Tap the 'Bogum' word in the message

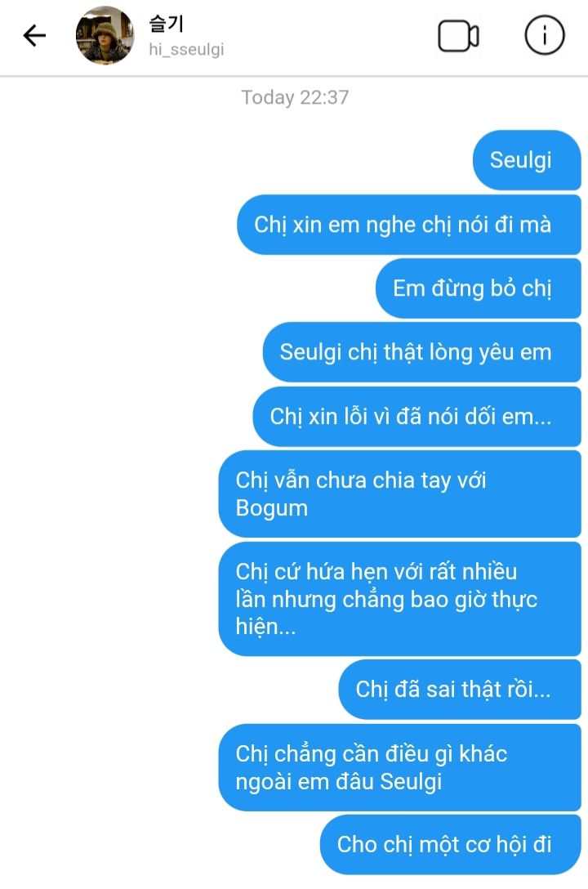272,508
